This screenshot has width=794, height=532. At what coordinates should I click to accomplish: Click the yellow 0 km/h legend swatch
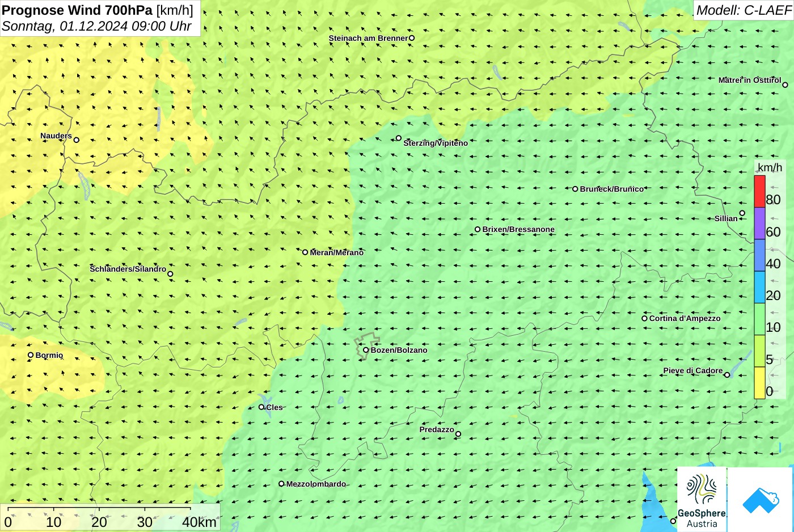point(759,383)
